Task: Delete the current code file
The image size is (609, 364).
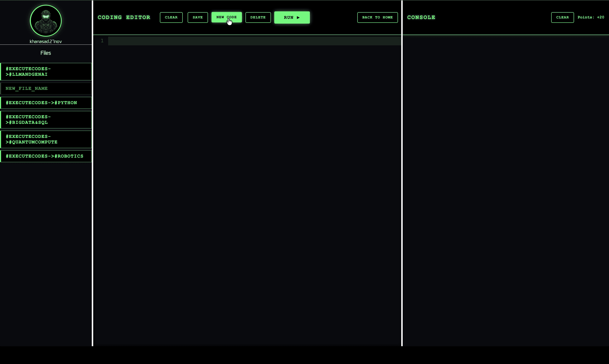Action: tap(258, 17)
